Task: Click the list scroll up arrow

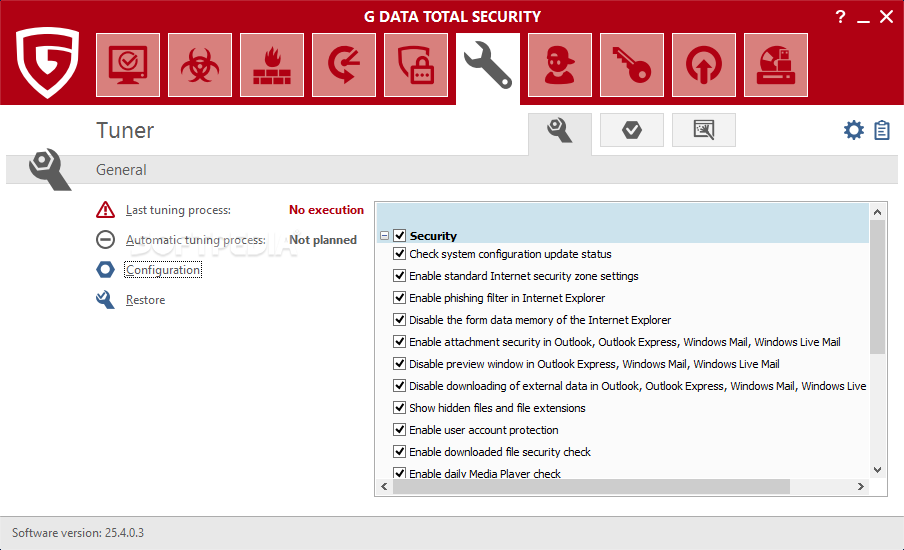Action: coord(877,212)
